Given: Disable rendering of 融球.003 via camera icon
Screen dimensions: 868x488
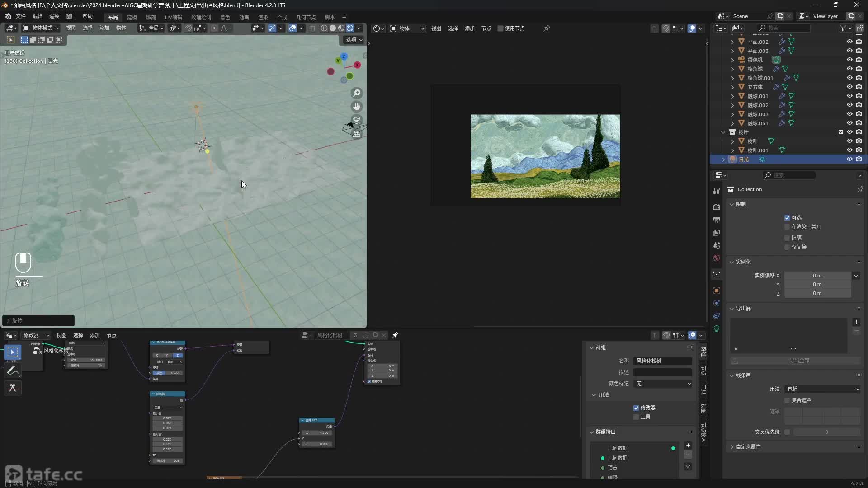Looking at the screenshot, I should click(x=859, y=114).
